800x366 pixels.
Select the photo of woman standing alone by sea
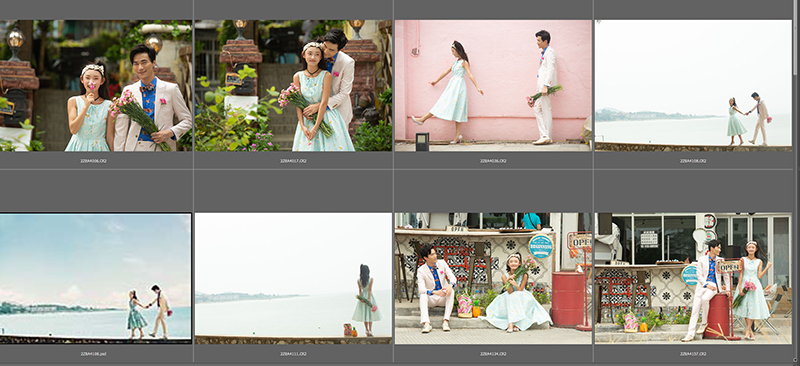coord(293,278)
